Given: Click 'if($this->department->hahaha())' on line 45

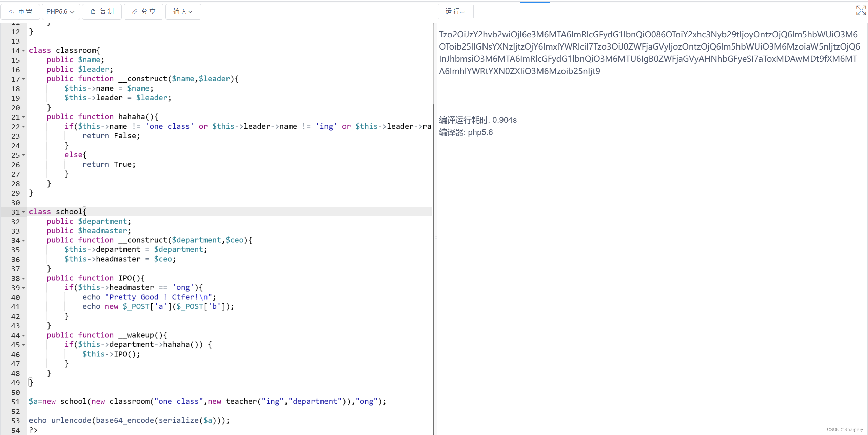Looking at the screenshot, I should (138, 344).
